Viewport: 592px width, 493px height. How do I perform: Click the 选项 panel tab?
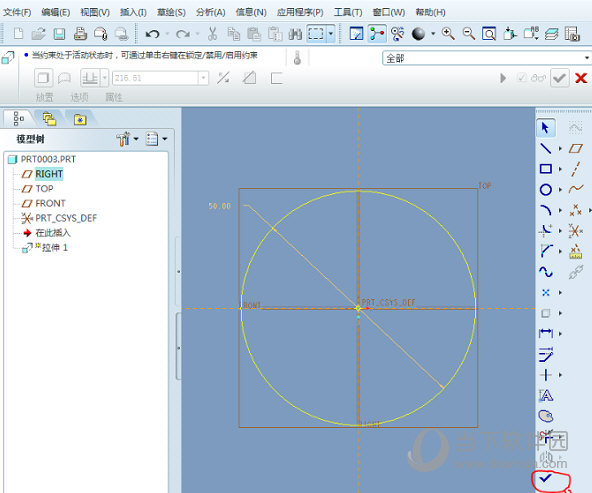click(x=79, y=98)
